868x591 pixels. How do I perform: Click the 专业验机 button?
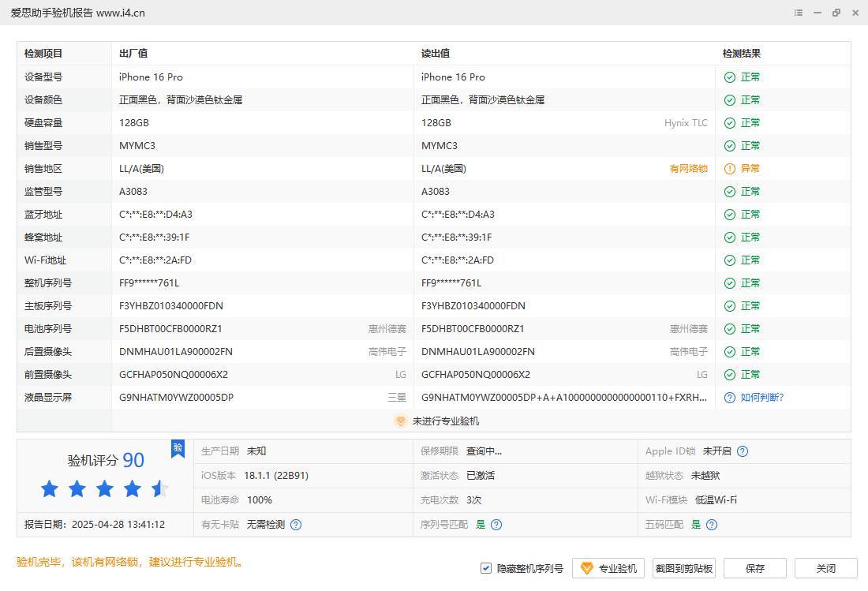coord(608,568)
